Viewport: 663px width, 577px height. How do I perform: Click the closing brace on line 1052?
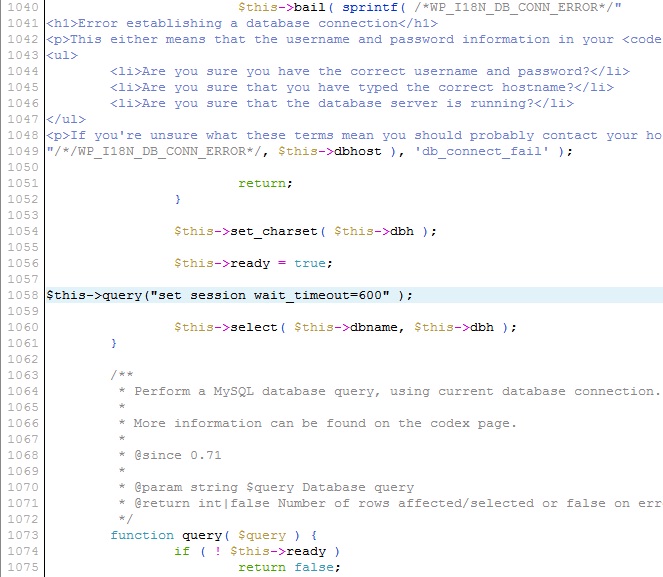click(x=178, y=199)
